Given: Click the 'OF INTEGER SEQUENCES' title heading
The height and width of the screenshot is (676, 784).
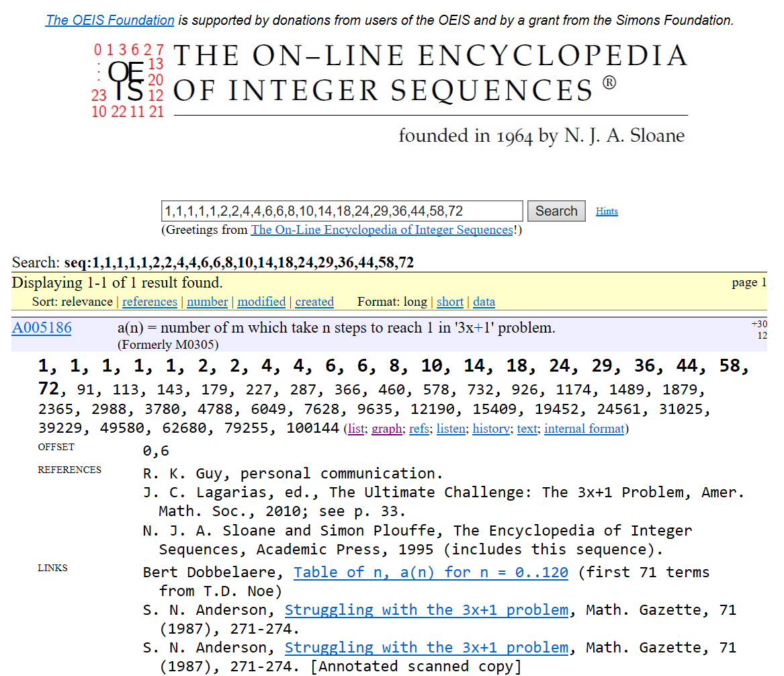Looking at the screenshot, I should pos(383,91).
